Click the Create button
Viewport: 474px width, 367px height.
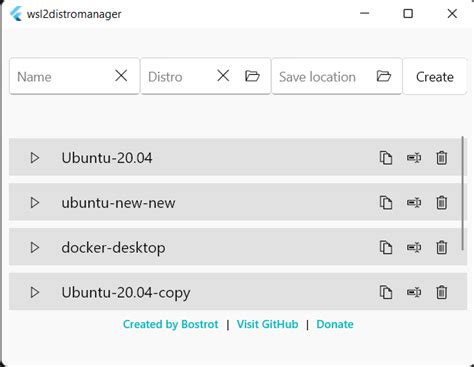tap(435, 77)
